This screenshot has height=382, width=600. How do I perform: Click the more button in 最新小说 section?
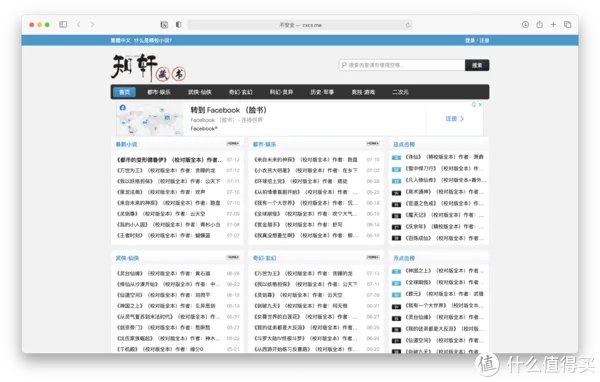pos(233,144)
